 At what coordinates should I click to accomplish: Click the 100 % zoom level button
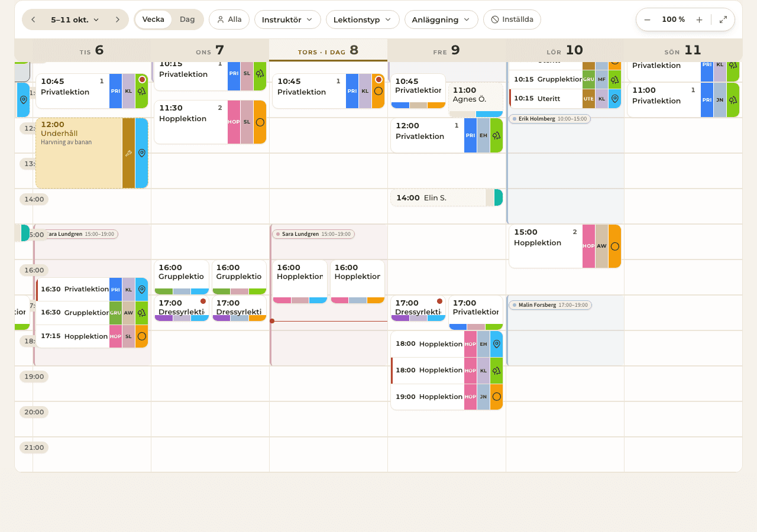pyautogui.click(x=673, y=20)
